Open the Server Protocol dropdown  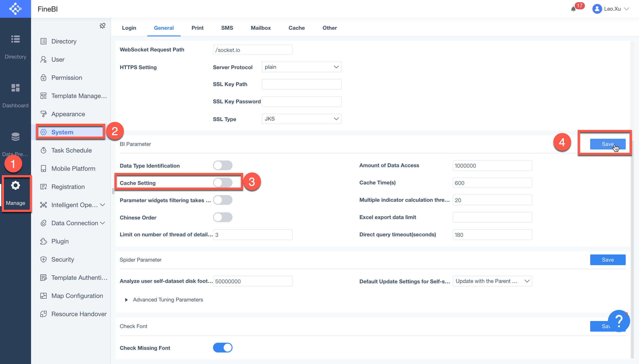point(301,67)
